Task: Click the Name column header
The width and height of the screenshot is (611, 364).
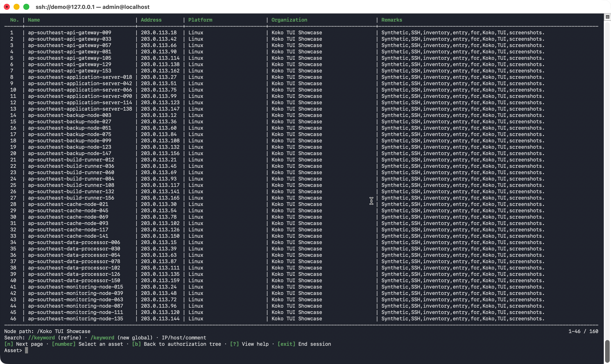Action: 34,20
